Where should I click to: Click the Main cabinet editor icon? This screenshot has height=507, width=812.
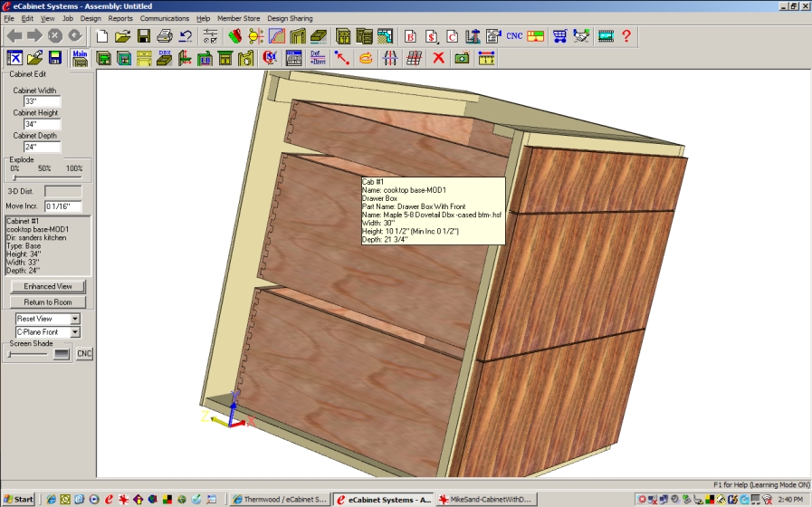[x=80, y=58]
